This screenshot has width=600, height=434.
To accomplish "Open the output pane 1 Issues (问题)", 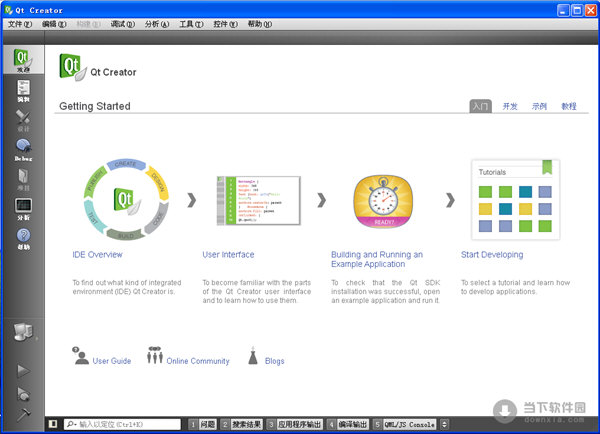I will click(x=203, y=424).
